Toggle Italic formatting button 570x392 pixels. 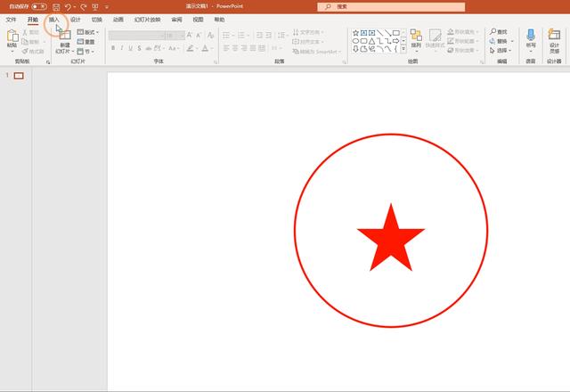pyautogui.click(x=123, y=48)
